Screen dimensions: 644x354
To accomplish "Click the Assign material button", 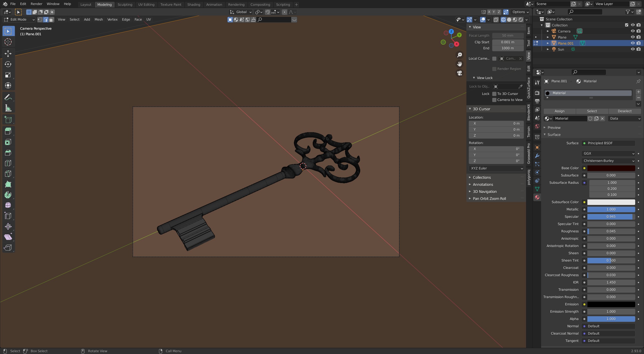I will 559,111.
